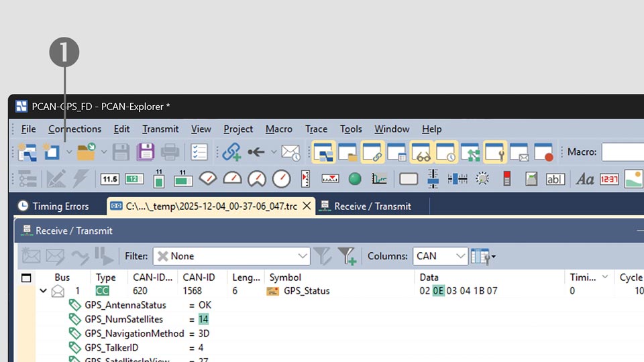
Task: Close the .trc trace file tab
Action: (307, 206)
